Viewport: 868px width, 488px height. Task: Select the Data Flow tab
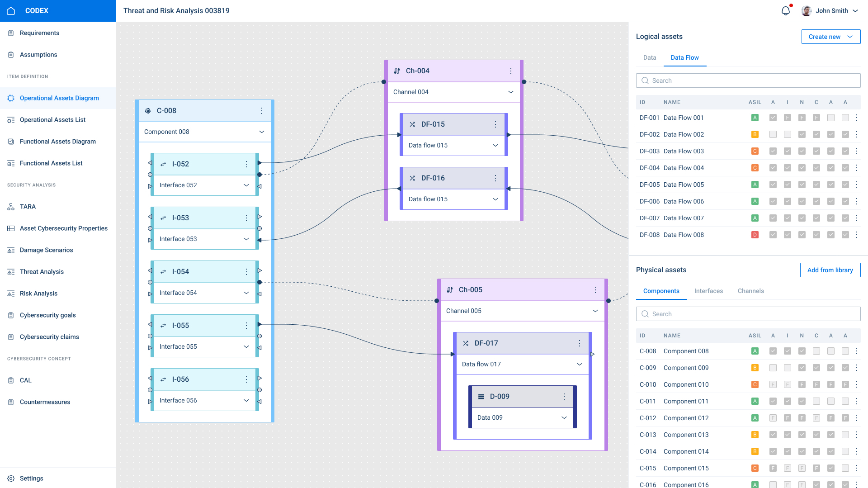[x=684, y=57]
